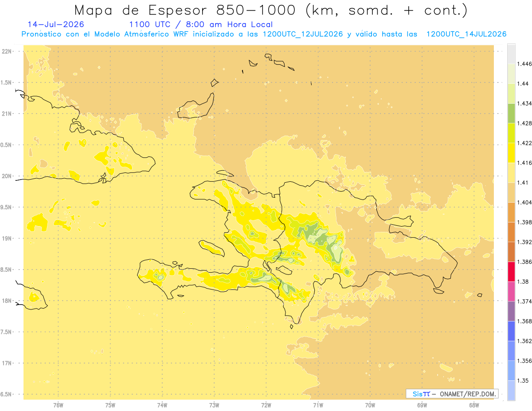The image size is (532, 411).
Task: Click the 'SisTT - ONAMET/REP.DOM.' credit label
Action: coord(452,394)
